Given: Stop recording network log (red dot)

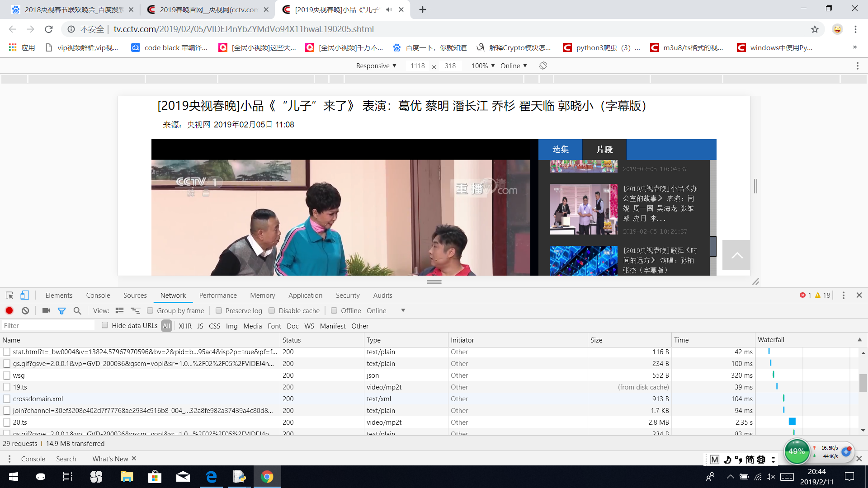Looking at the screenshot, I should pos(9,311).
